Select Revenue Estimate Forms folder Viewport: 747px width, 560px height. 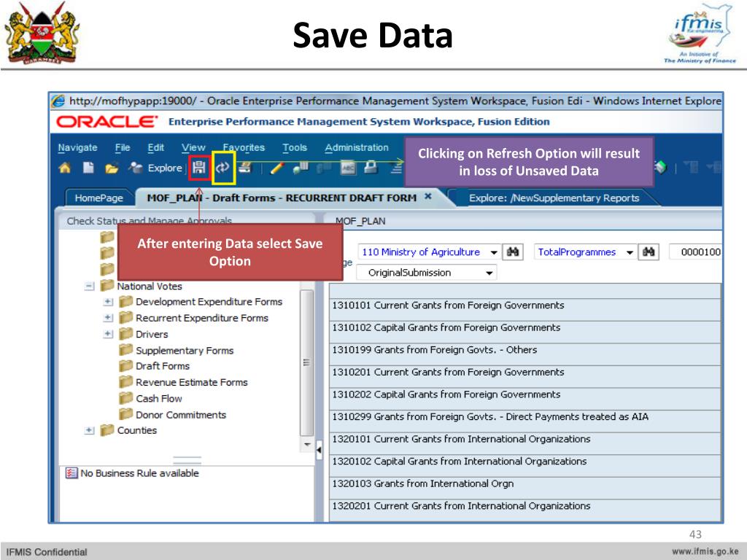tap(192, 382)
